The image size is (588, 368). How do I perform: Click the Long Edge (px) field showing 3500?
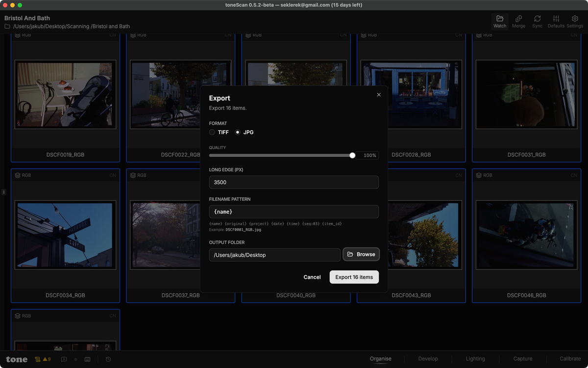(294, 182)
